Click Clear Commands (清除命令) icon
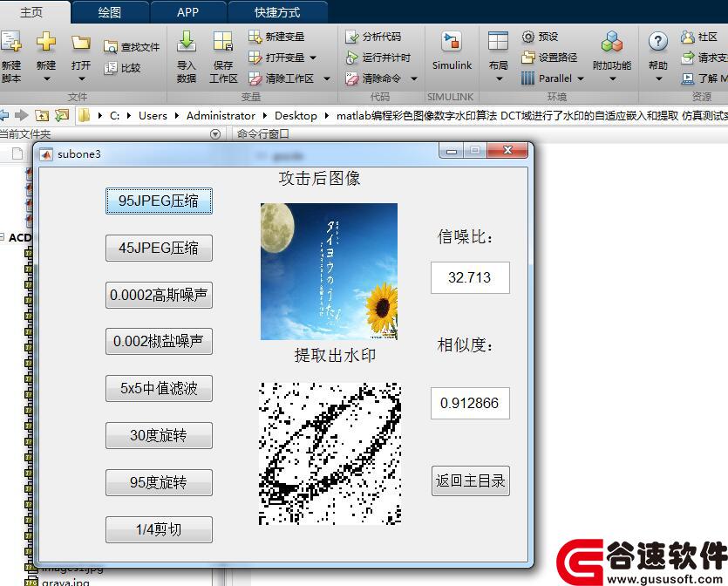This screenshot has height=586, width=728. tap(352, 78)
